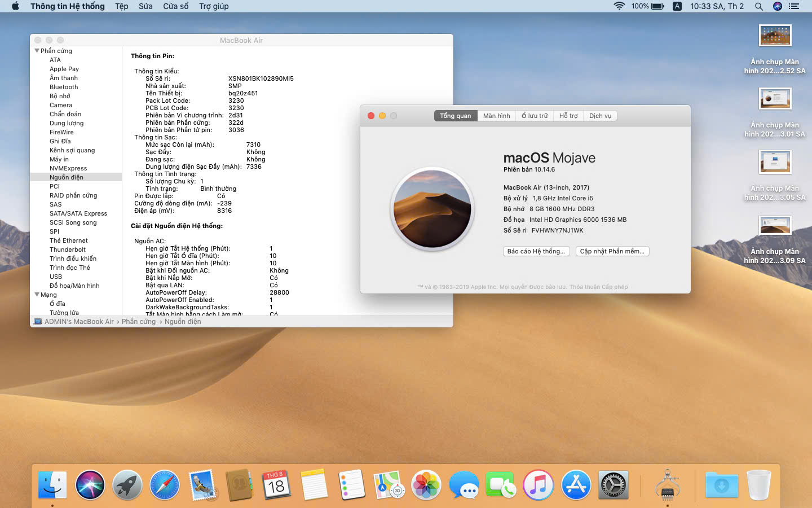The width and height of the screenshot is (812, 508).
Task: Select Bluetooth in the hardware sidebar
Action: point(64,87)
